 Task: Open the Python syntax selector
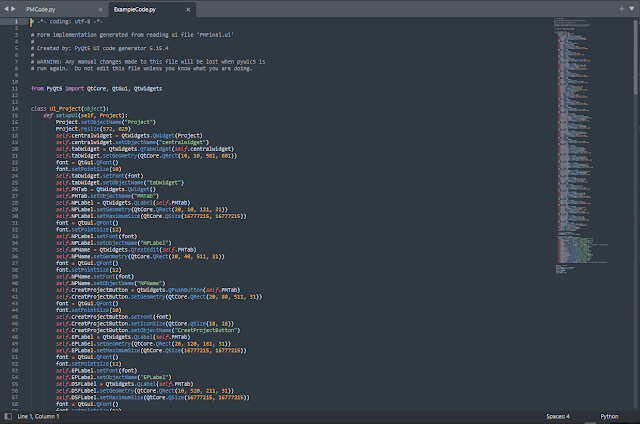click(609, 416)
